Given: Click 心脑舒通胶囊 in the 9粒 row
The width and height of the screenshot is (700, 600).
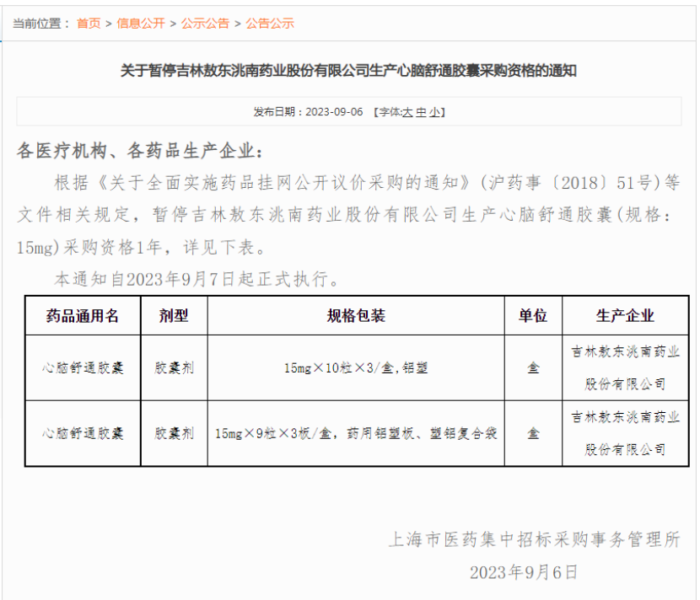Looking at the screenshot, I should 83,433.
